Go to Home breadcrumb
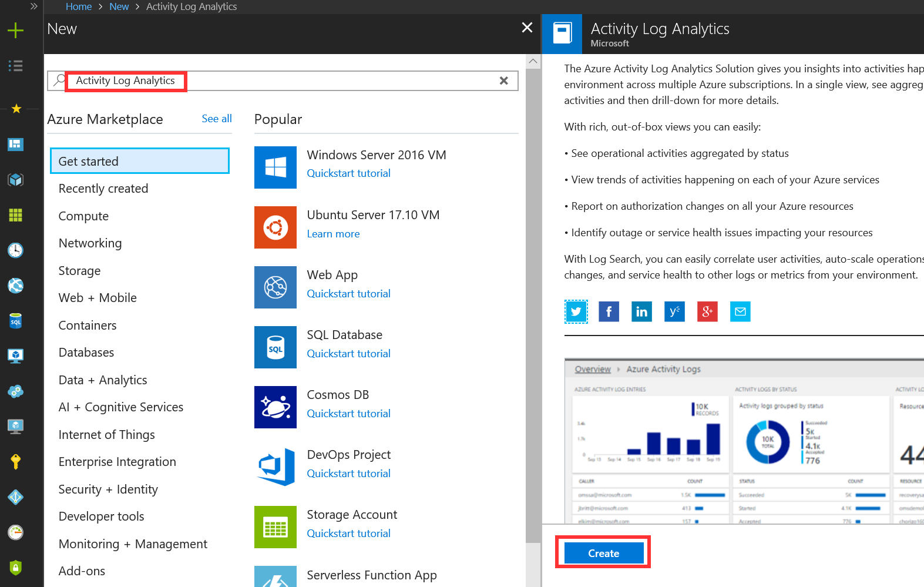Image resolution: width=924 pixels, height=587 pixels. click(x=79, y=6)
